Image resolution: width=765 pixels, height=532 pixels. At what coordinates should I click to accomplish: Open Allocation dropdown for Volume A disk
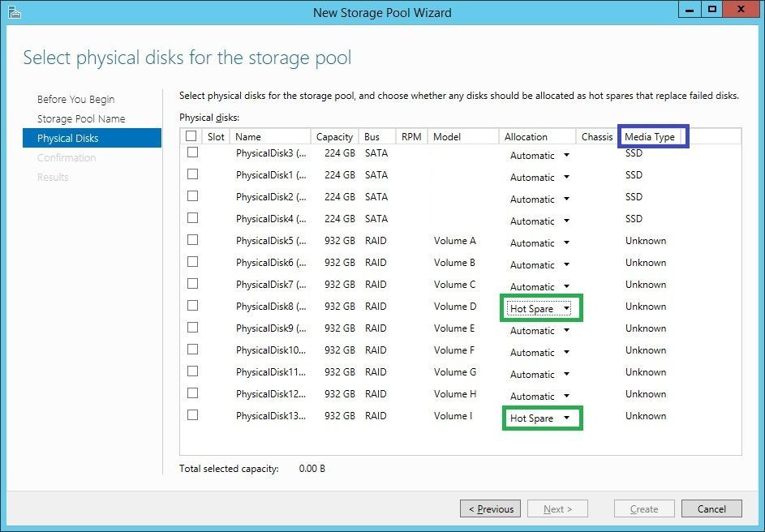point(539,243)
